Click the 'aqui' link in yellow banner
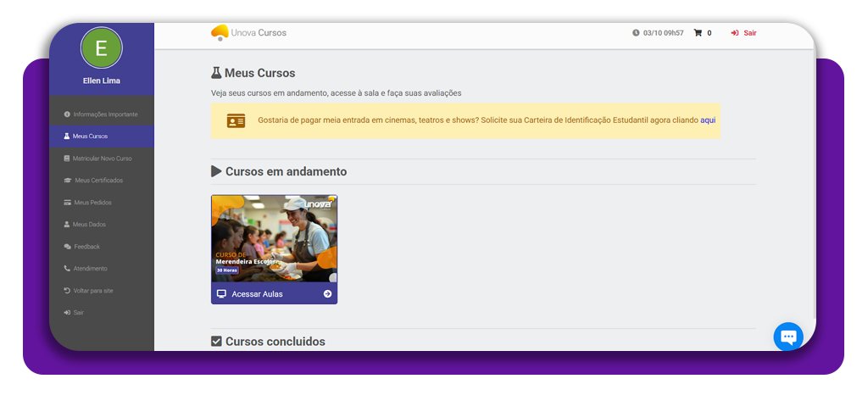The width and height of the screenshot is (868, 401). click(708, 120)
